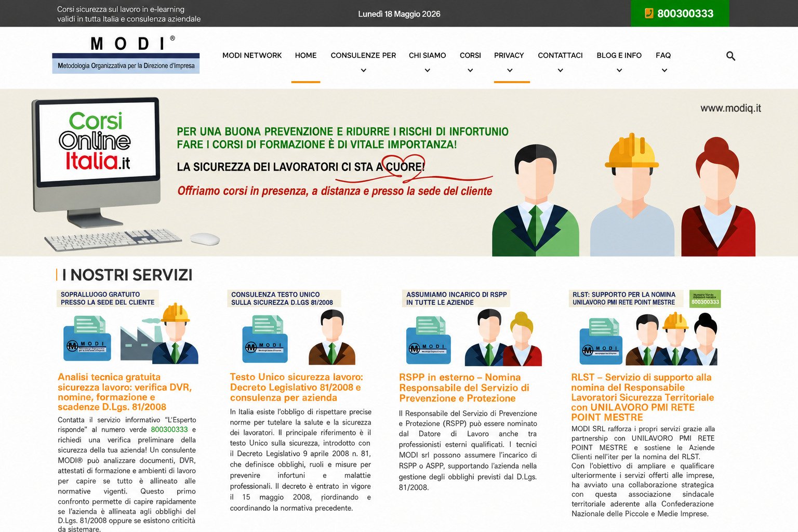This screenshot has width=798, height=532.
Task: Click the red-haired woman figure in banner
Action: click(719, 196)
